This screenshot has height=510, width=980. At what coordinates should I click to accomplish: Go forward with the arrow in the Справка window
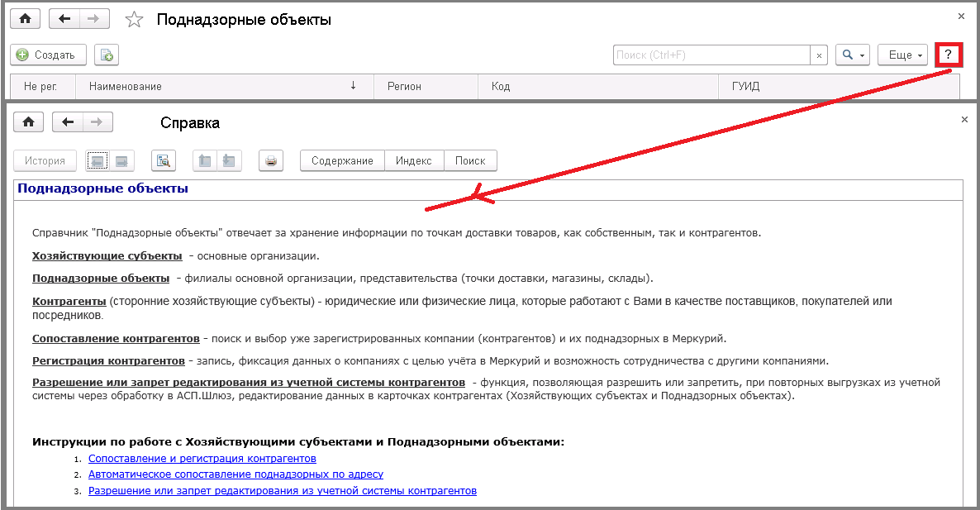point(98,122)
